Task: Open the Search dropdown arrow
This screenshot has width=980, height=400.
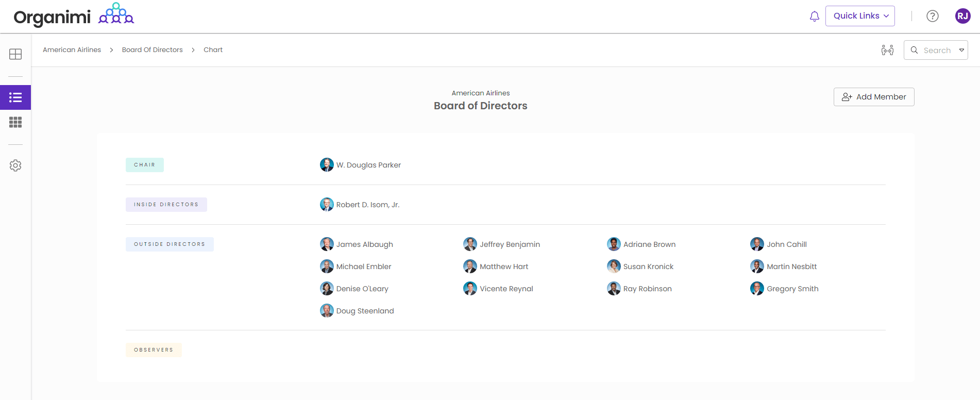Action: [961, 50]
